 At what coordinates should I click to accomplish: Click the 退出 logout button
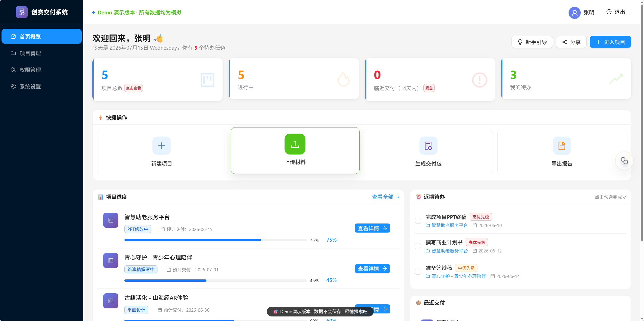[616, 12]
